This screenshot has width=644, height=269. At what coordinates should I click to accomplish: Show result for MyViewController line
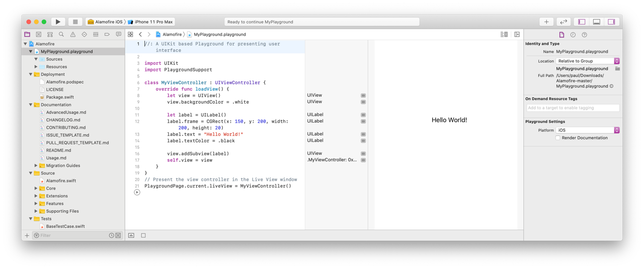coord(363,160)
